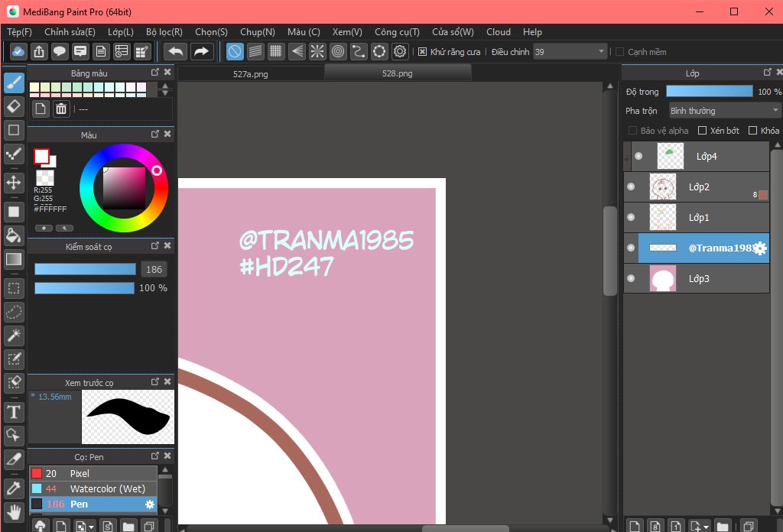Close the Màu color panel
The height and width of the screenshot is (532, 783).
tap(167, 135)
